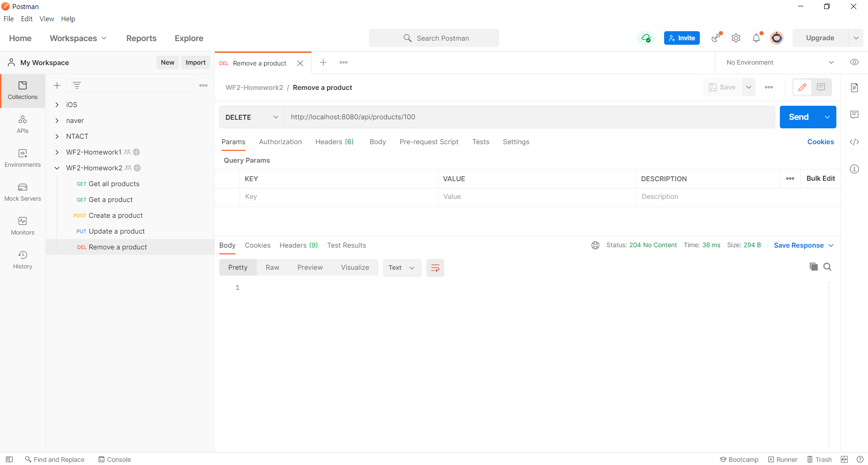Open the Monitors sidebar panel
This screenshot has height=465, width=868.
[23, 226]
